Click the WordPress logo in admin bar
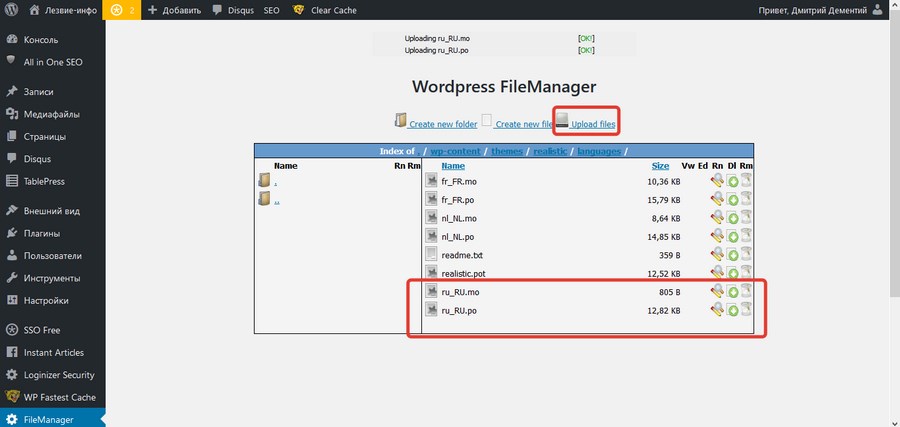The image size is (900, 427). (x=12, y=10)
